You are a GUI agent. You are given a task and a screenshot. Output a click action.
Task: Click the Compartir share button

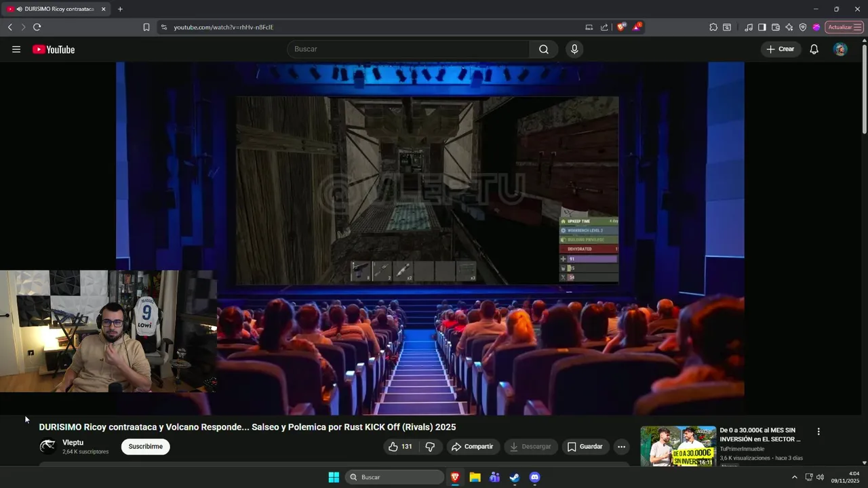pyautogui.click(x=473, y=447)
